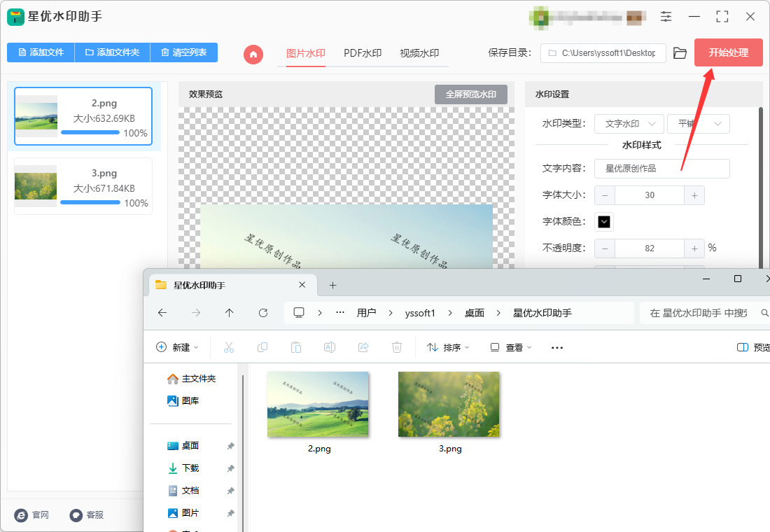Click the red home icon button
This screenshot has height=532, width=770.
[253, 54]
